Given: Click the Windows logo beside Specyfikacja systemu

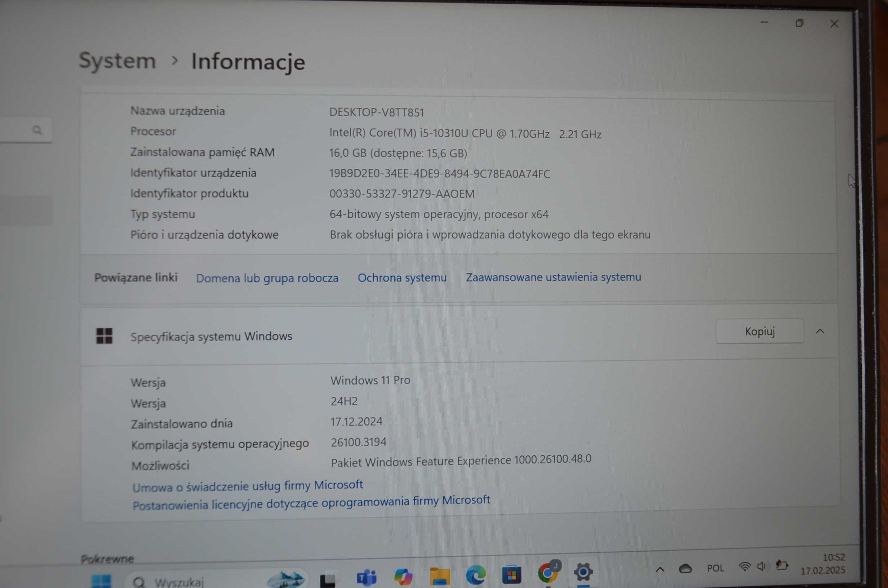Looking at the screenshot, I should pyautogui.click(x=104, y=336).
